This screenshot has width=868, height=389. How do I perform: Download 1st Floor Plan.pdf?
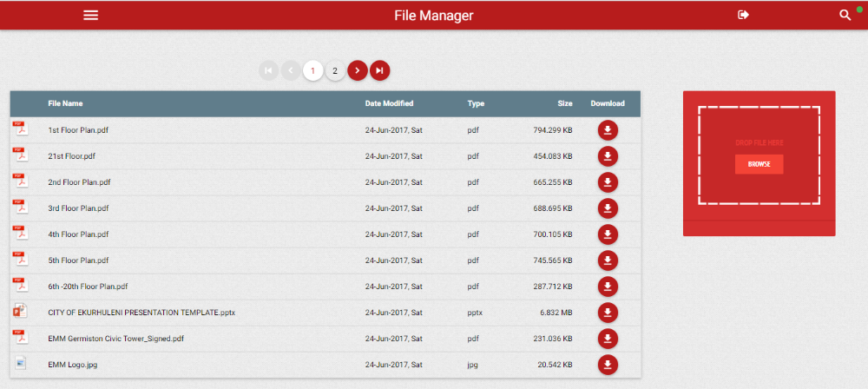click(608, 130)
